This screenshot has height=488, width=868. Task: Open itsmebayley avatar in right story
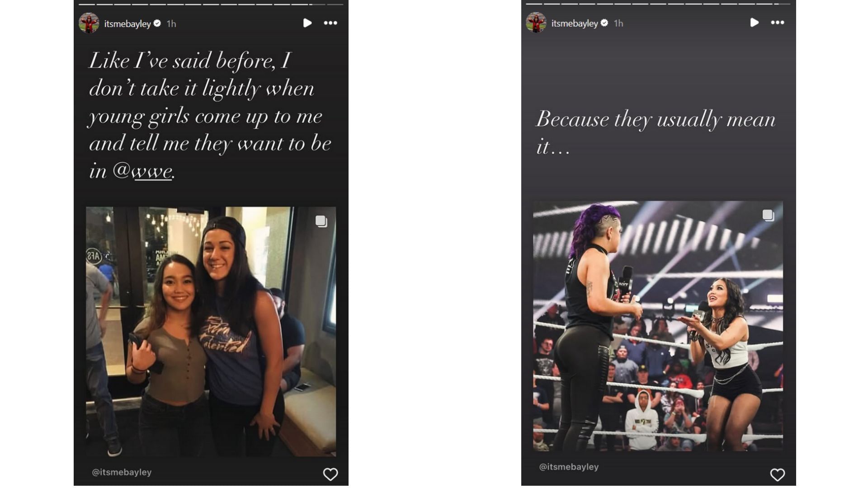tap(536, 23)
